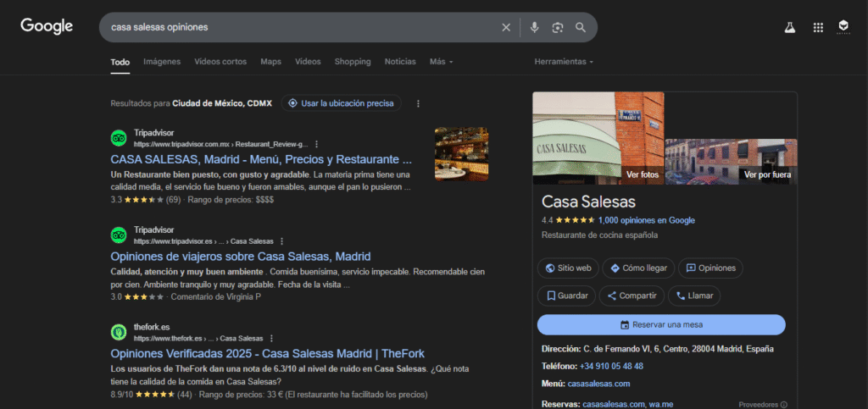Open location results more options dots

point(418,103)
